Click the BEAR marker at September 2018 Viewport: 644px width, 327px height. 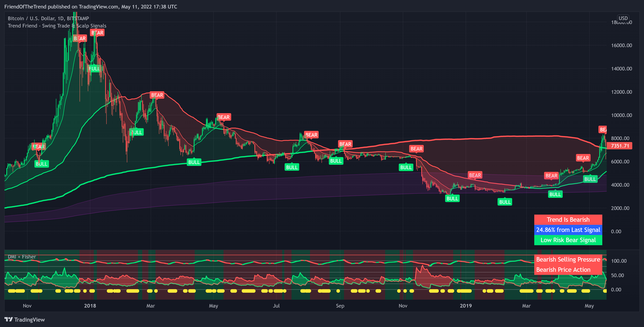[345, 144]
